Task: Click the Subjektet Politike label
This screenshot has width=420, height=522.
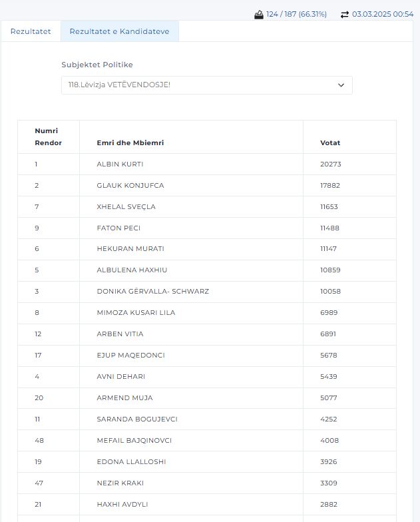Action: (x=97, y=65)
